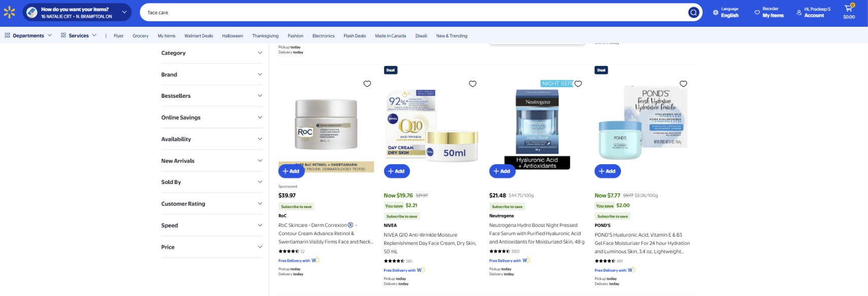
Task: Click the Walmart spark logo
Action: pyautogui.click(x=9, y=13)
